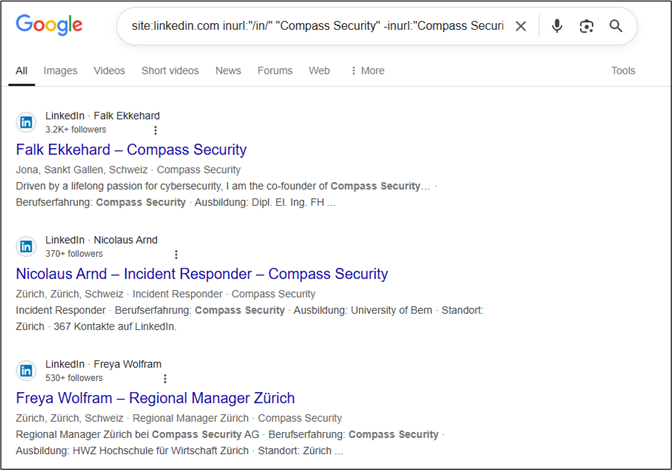The image size is (672, 470).
Task: Open Nicolaus Arnd – Incident Responder link
Action: pyautogui.click(x=202, y=274)
